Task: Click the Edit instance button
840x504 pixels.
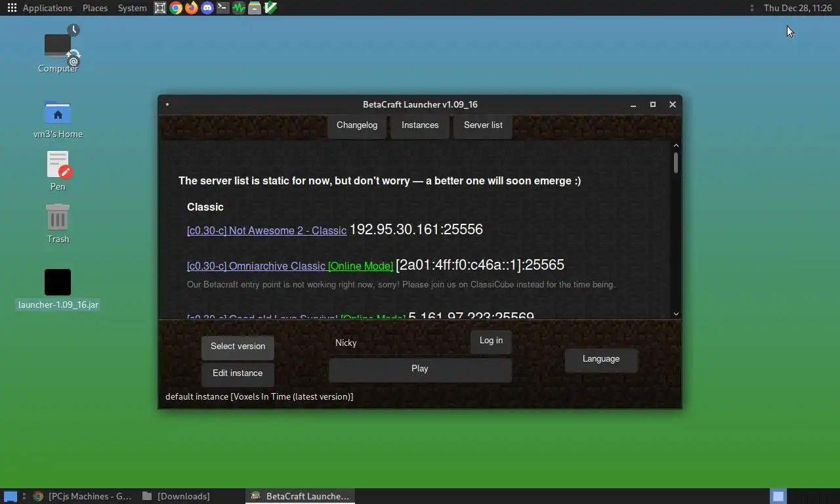Action: 238,373
